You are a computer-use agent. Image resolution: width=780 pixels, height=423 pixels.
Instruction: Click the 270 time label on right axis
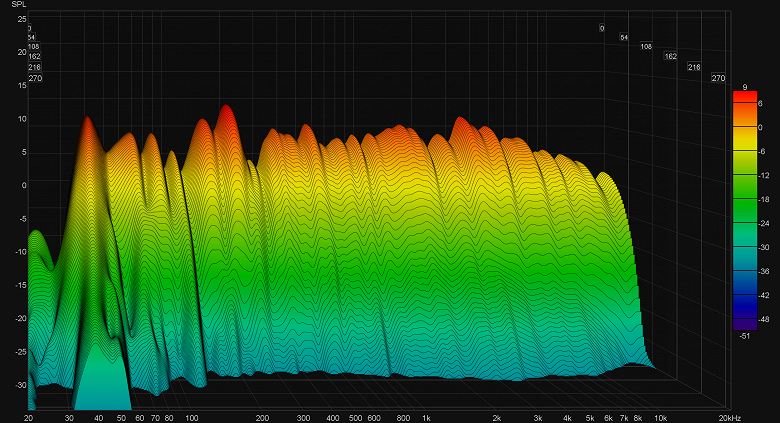tap(718, 78)
